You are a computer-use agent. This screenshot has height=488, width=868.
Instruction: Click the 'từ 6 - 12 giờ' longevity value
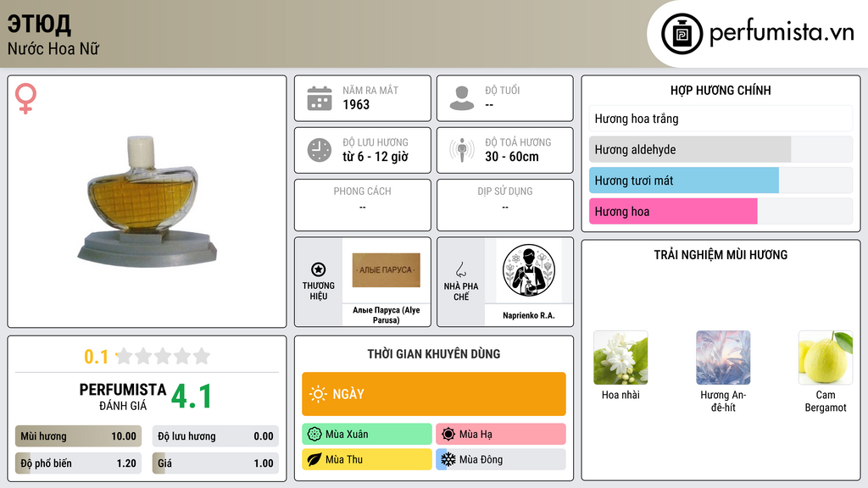click(x=376, y=157)
